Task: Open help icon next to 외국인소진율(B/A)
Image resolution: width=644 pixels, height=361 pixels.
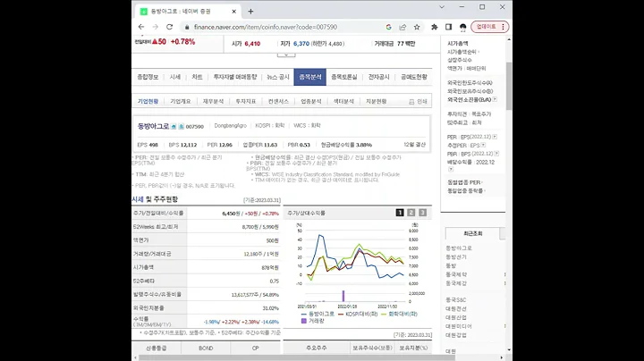Action: [x=495, y=99]
